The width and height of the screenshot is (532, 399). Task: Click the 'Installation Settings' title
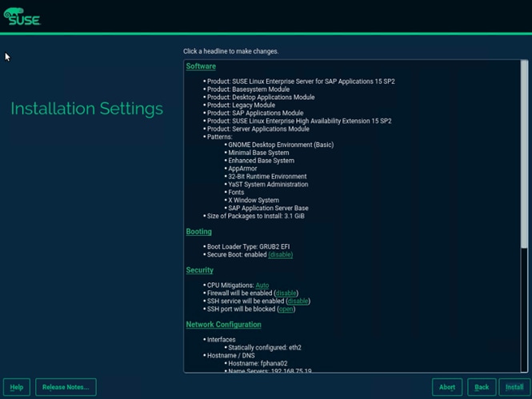point(87,109)
